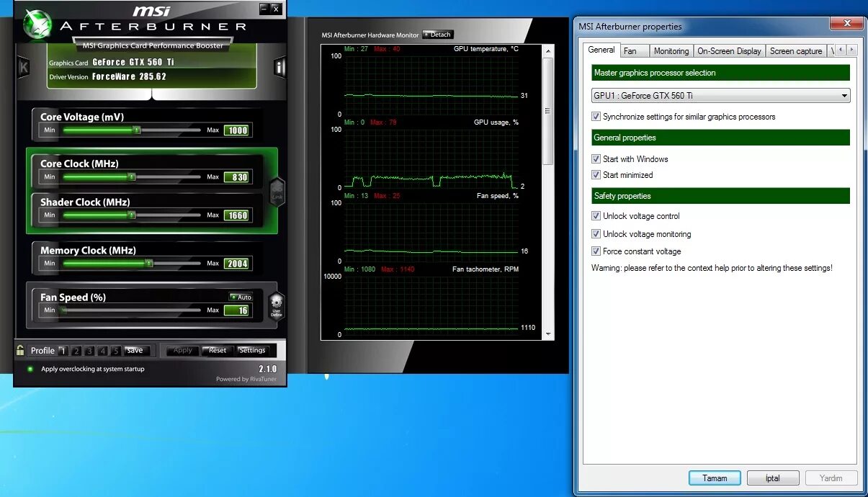
Task: Click the GPU usage graph
Action: point(431,158)
